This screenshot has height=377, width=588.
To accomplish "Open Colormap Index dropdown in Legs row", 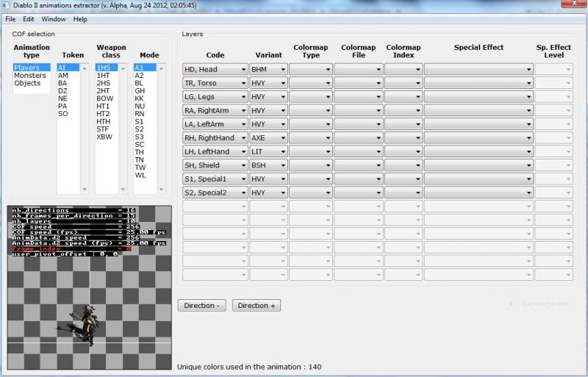I will point(404,97).
